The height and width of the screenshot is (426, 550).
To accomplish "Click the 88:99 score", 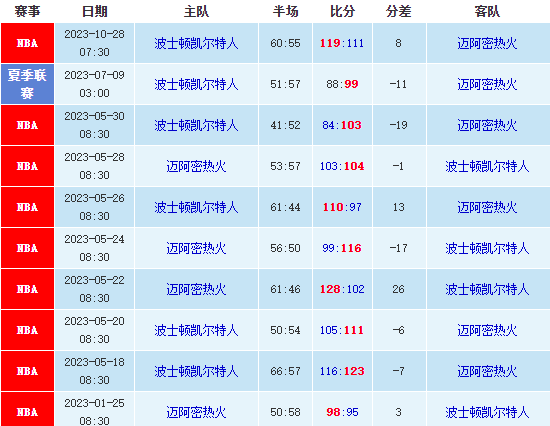I will coord(342,84).
